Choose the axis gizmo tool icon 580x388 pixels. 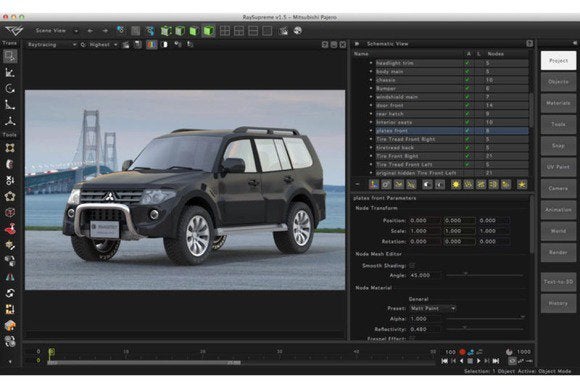click(x=10, y=121)
